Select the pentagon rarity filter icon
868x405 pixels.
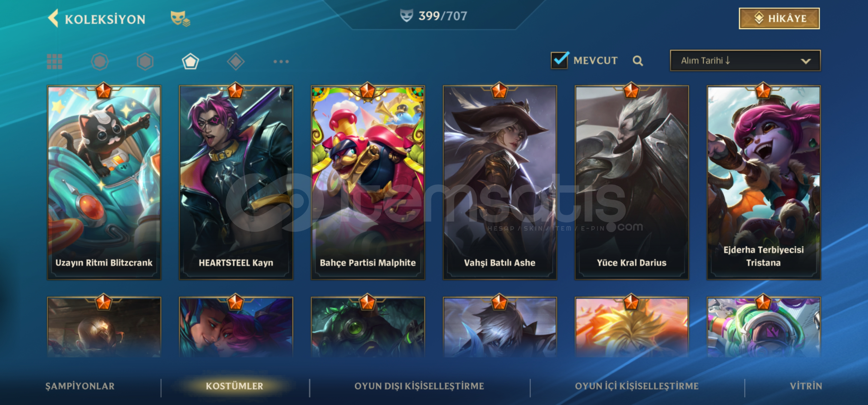(190, 61)
